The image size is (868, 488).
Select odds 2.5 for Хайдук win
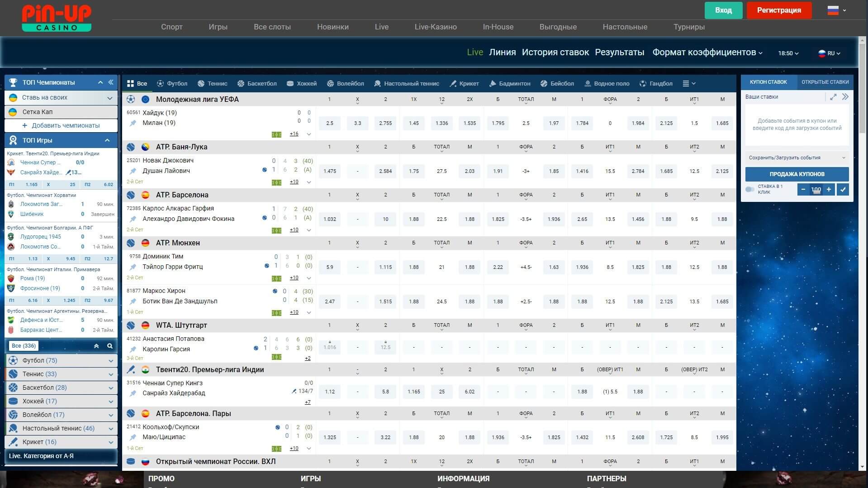[329, 123]
